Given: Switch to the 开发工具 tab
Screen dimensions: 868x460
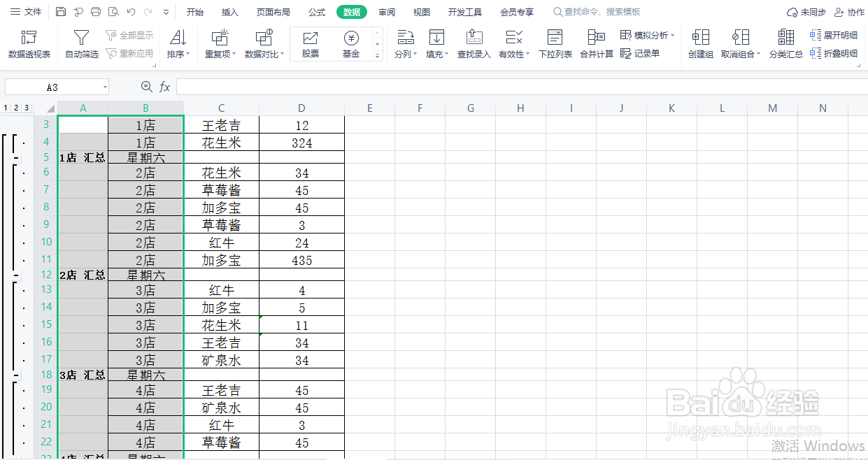Looking at the screenshot, I should (465, 12).
